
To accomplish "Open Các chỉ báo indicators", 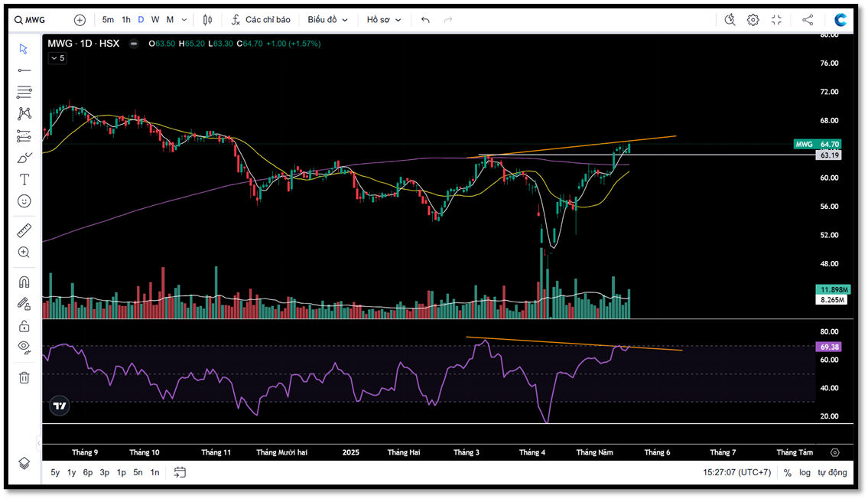I will pos(261,20).
